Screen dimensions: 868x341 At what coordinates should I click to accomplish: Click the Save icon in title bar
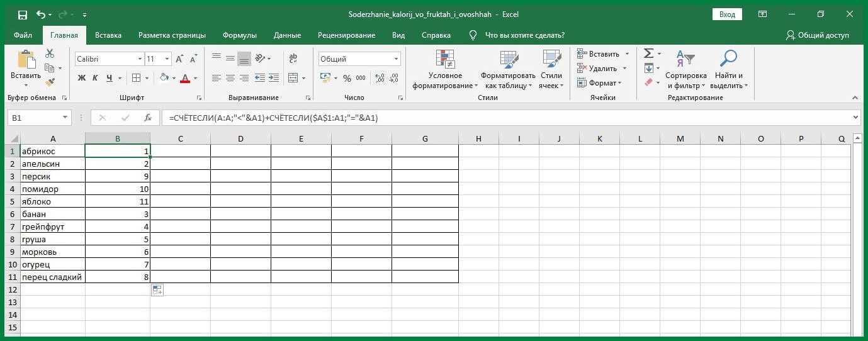pos(23,14)
